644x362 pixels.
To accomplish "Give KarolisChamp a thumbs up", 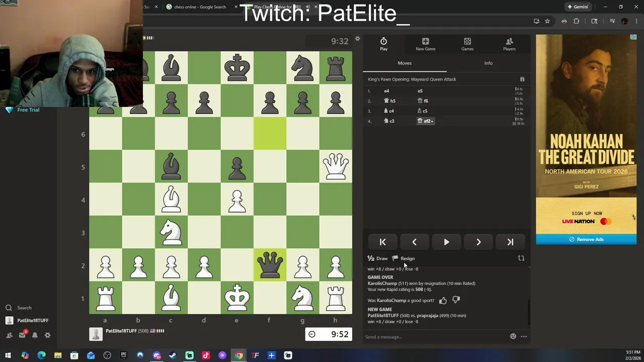I will (443, 301).
